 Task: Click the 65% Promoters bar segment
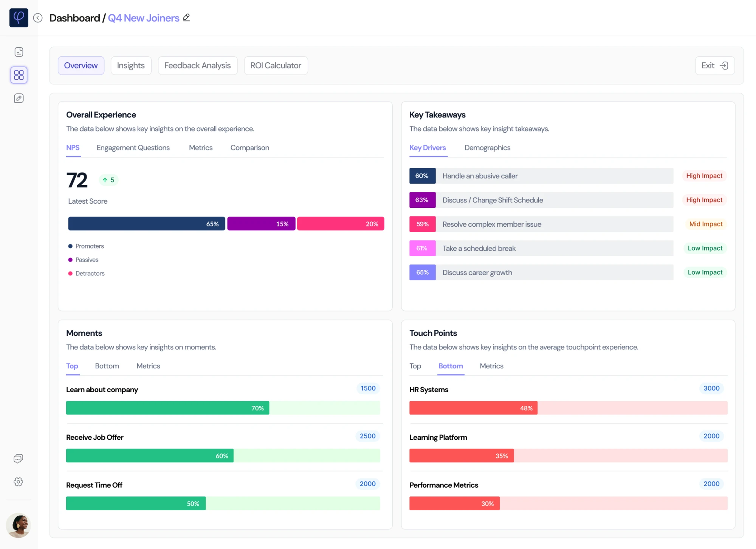click(147, 224)
